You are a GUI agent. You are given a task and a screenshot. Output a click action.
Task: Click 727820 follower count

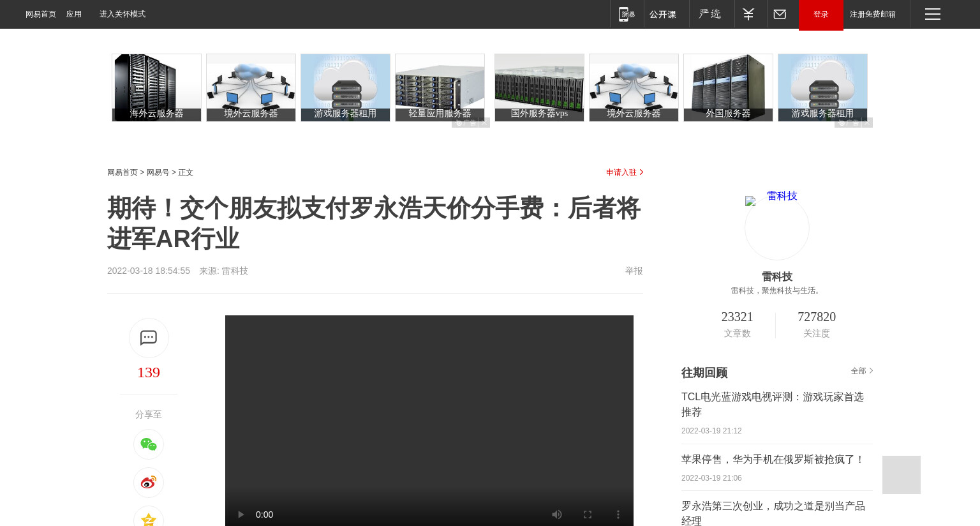817,317
